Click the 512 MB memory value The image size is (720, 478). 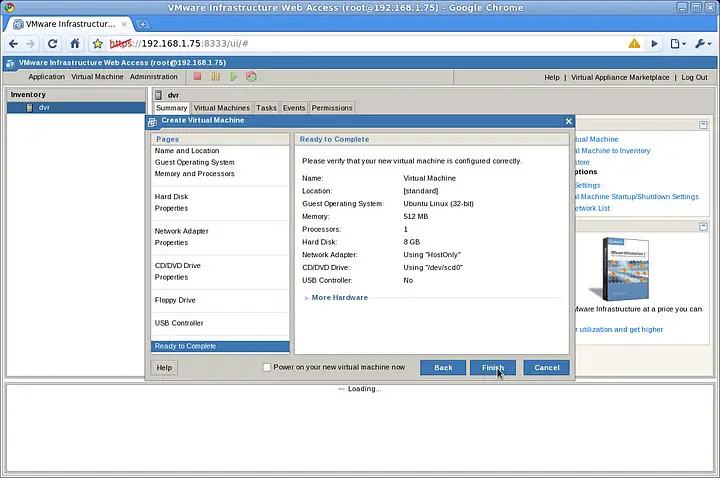[416, 216]
